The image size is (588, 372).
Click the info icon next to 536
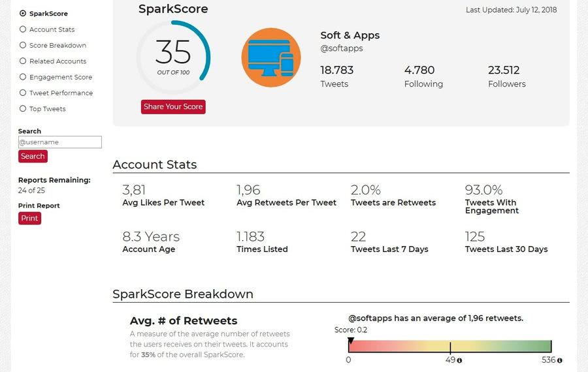[x=559, y=360]
